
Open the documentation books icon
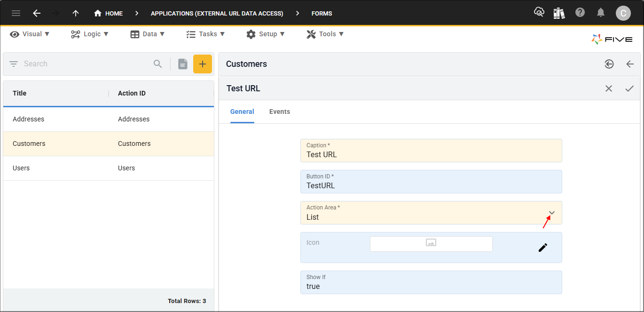click(x=559, y=13)
